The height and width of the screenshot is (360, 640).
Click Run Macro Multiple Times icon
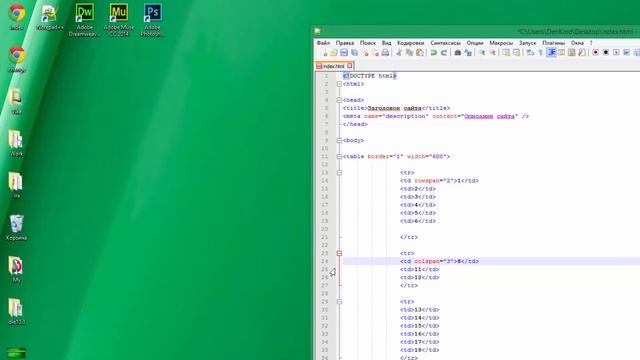pyautogui.click(x=626, y=53)
